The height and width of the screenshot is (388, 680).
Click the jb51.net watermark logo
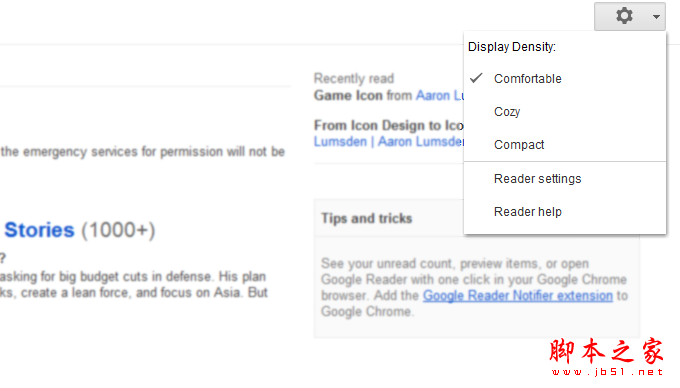tap(607, 357)
